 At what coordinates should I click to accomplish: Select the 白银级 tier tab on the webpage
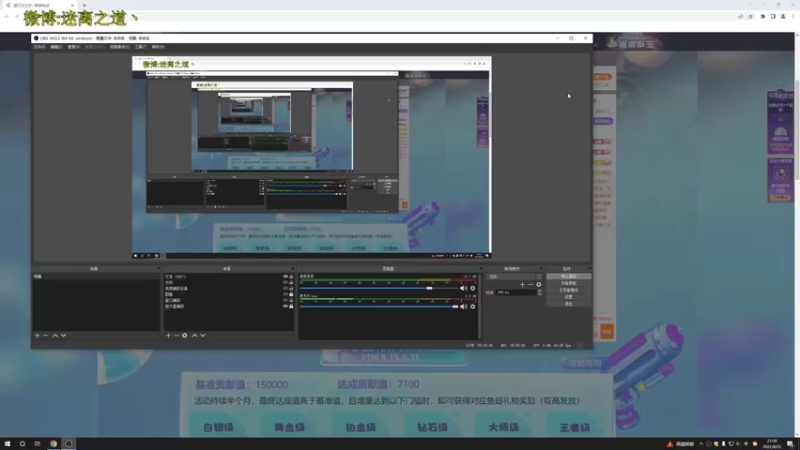pyautogui.click(x=218, y=428)
